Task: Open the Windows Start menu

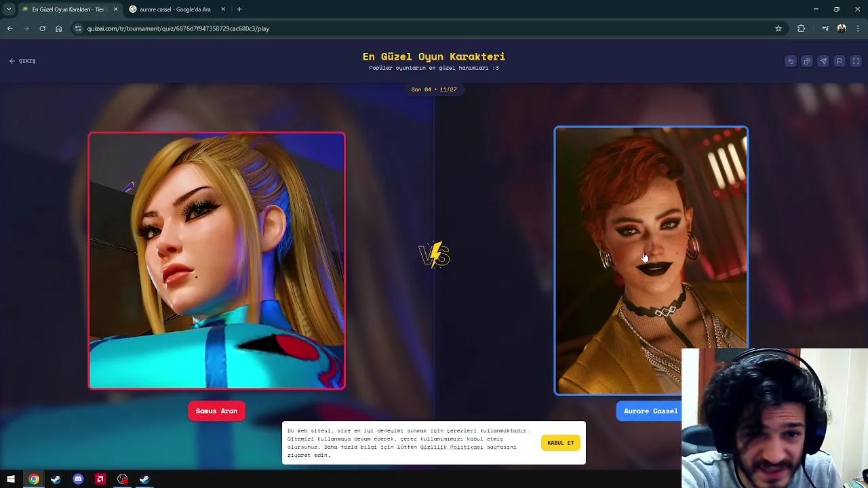Action: point(11,479)
